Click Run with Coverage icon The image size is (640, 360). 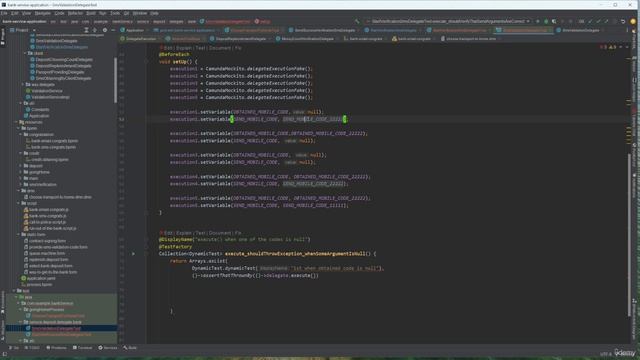[554, 21]
